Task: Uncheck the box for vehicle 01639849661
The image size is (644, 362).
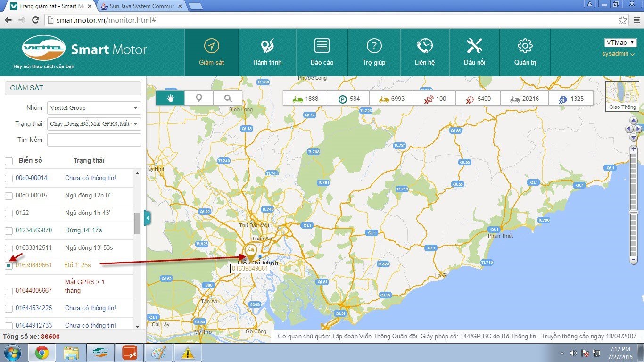Action: click(x=8, y=266)
